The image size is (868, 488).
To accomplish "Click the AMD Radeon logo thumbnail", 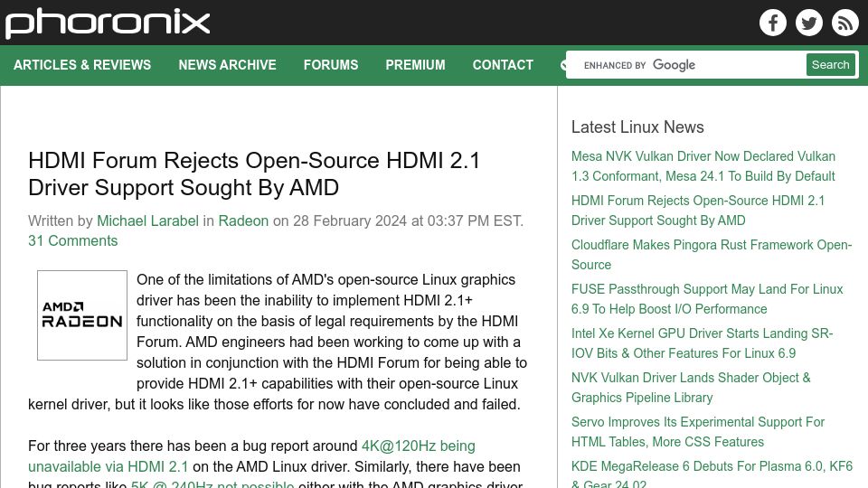I will (x=82, y=314).
